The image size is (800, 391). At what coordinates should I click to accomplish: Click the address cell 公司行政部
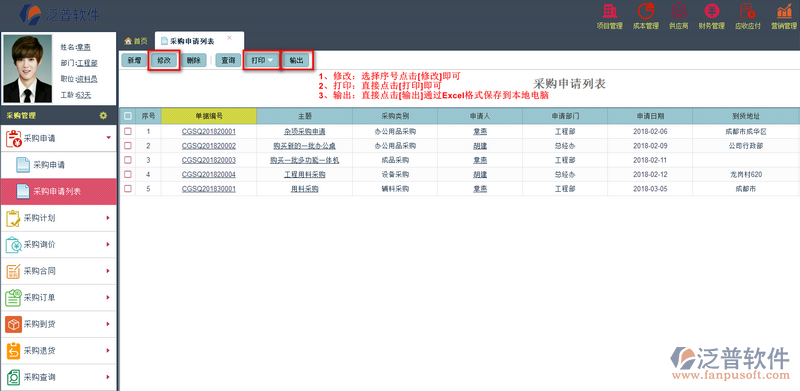(746, 145)
